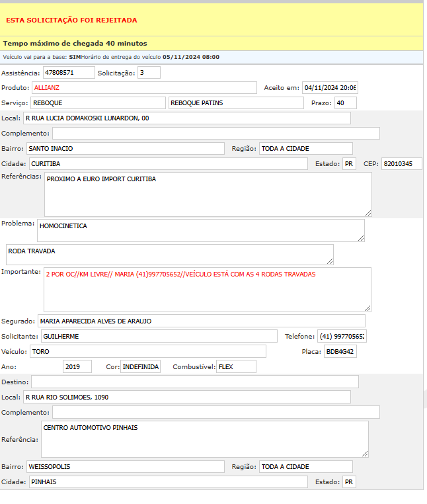
Task: Click the Combustível field showing FLEX
Action: tap(236, 366)
